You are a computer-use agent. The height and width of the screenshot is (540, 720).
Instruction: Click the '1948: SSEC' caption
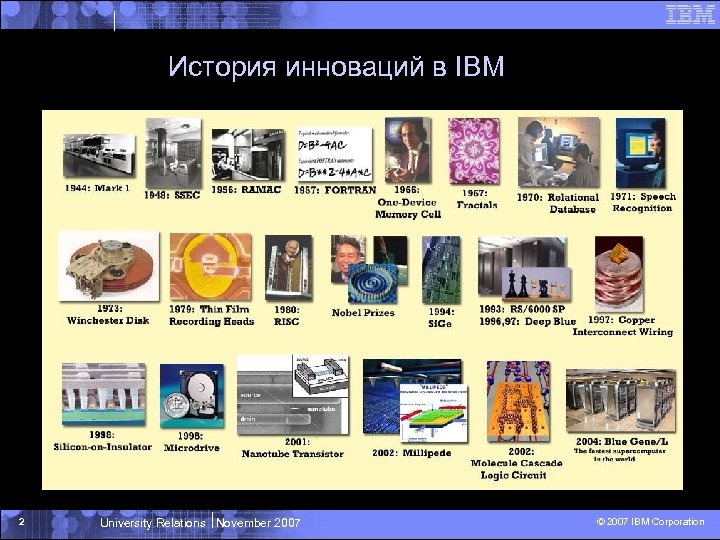click(x=172, y=195)
